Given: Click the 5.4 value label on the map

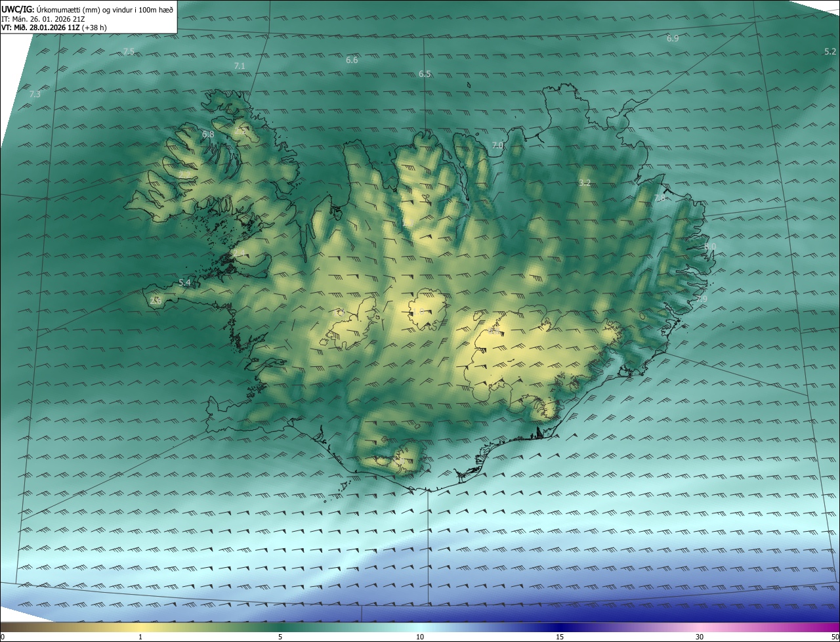Looking at the screenshot, I should [x=184, y=282].
